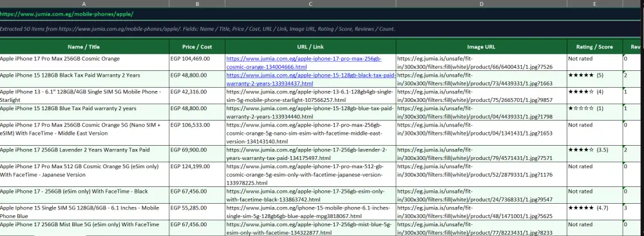Click the iPhone 15 blue warranty-2-years-133934440 URL cell
Viewport: 644px width, 236px height.
coord(310,112)
